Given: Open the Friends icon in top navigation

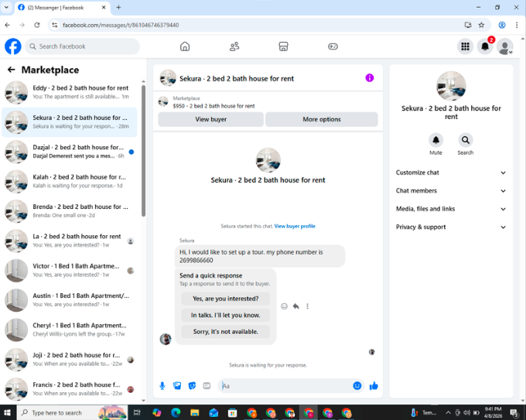Looking at the screenshot, I should pos(234,46).
